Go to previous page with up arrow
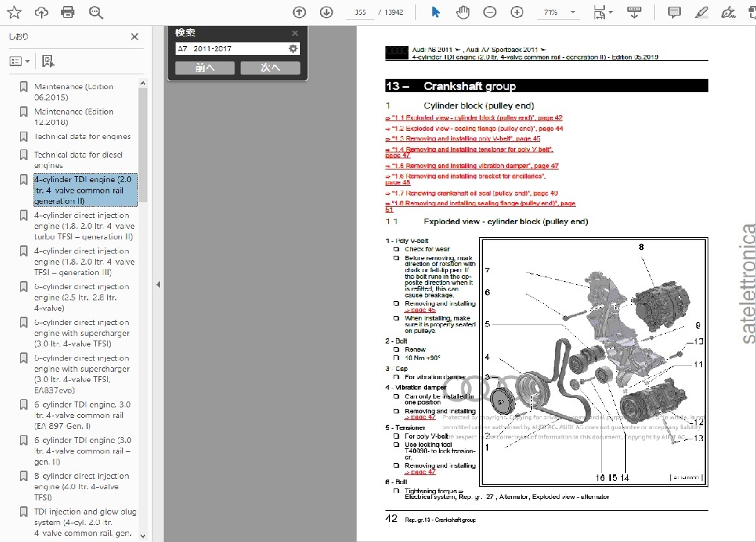The width and height of the screenshot is (756, 542). 299,12
